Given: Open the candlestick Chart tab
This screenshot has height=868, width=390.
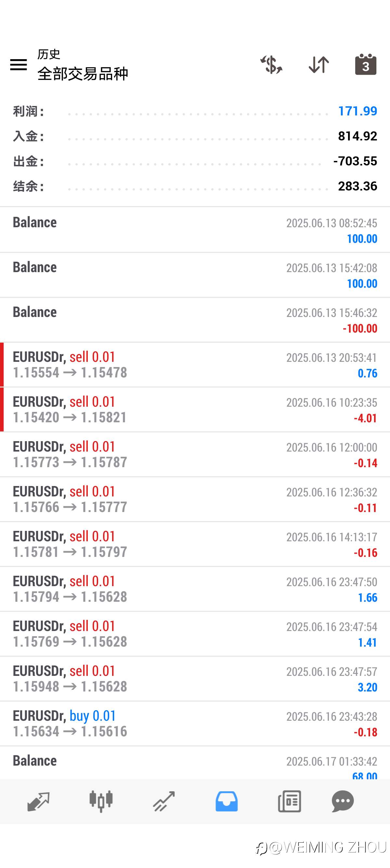Looking at the screenshot, I should coord(101,801).
